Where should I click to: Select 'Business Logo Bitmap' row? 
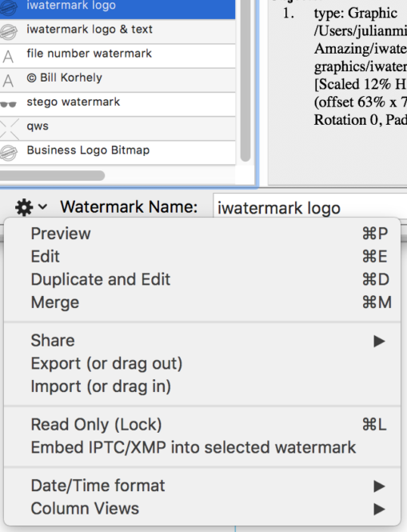(x=118, y=153)
